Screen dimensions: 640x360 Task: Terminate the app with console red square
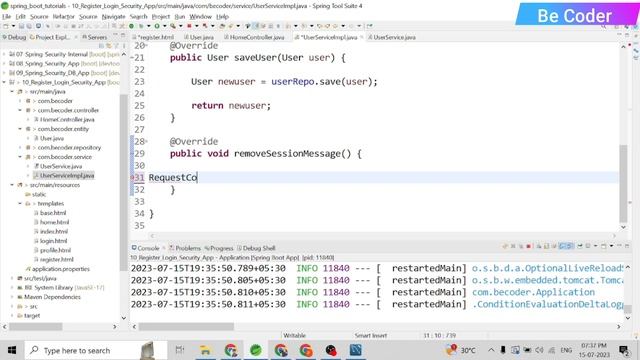pyautogui.click(x=529, y=246)
